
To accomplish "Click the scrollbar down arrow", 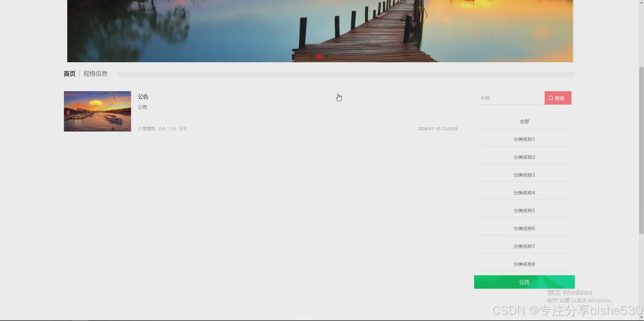I will pyautogui.click(x=641, y=317).
